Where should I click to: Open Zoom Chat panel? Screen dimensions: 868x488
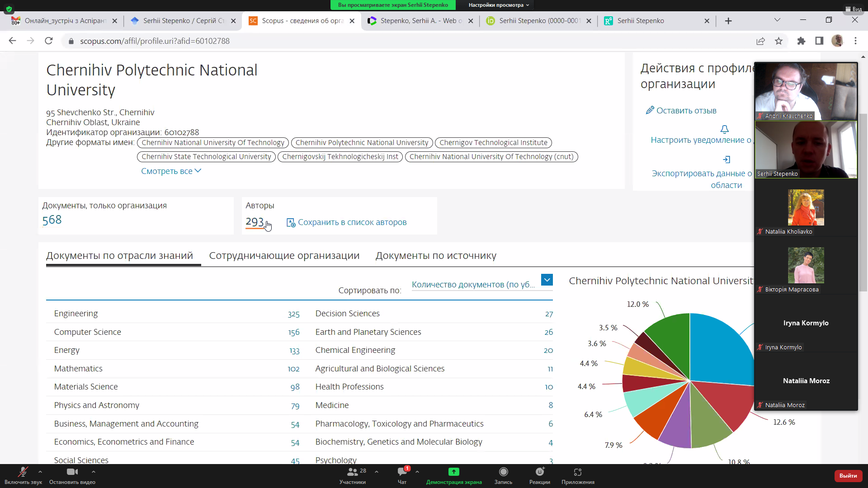(x=401, y=472)
